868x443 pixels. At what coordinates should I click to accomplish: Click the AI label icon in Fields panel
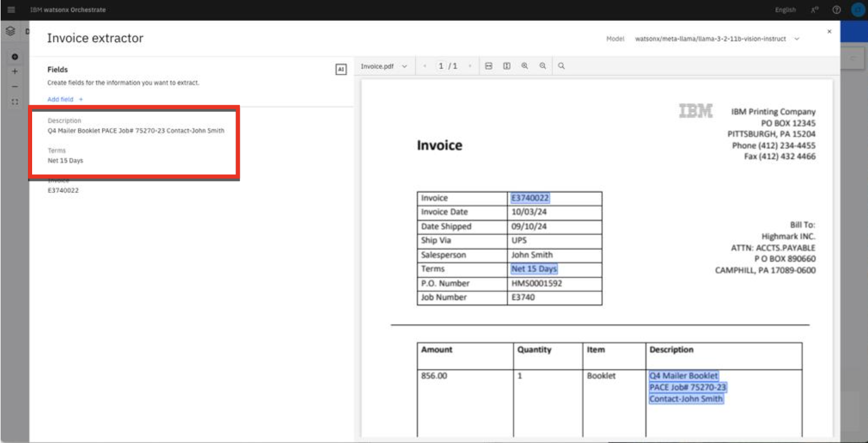click(x=341, y=70)
